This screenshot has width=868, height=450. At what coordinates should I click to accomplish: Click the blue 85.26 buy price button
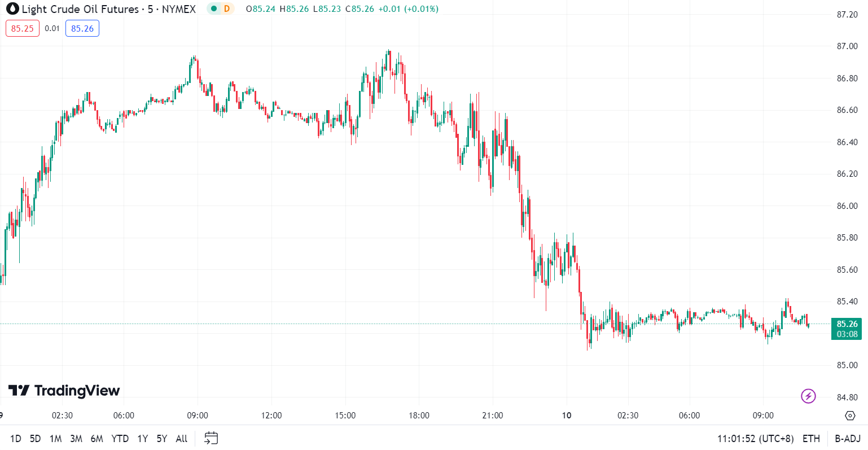coord(82,28)
